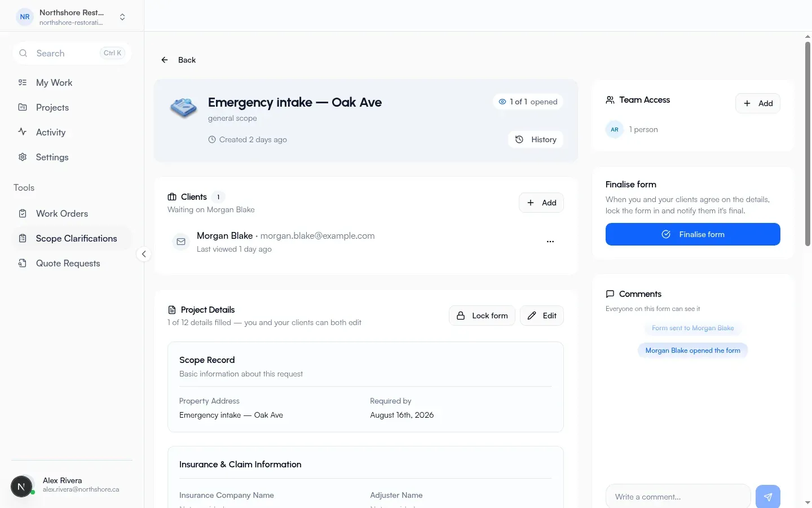Click the page vertical scrollbar
Image resolution: width=812 pixels, height=508 pixels.
807,144
